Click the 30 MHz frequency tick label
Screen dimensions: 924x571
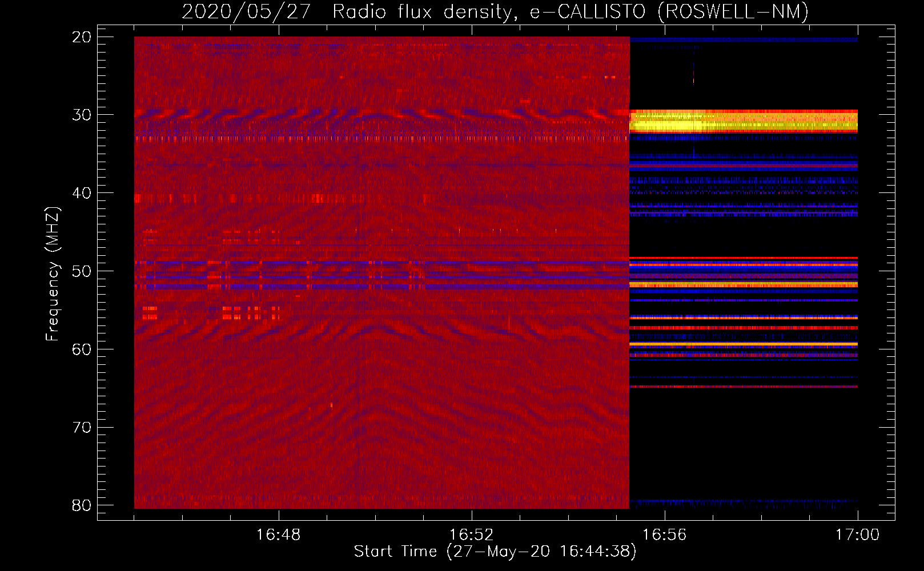tap(82, 115)
